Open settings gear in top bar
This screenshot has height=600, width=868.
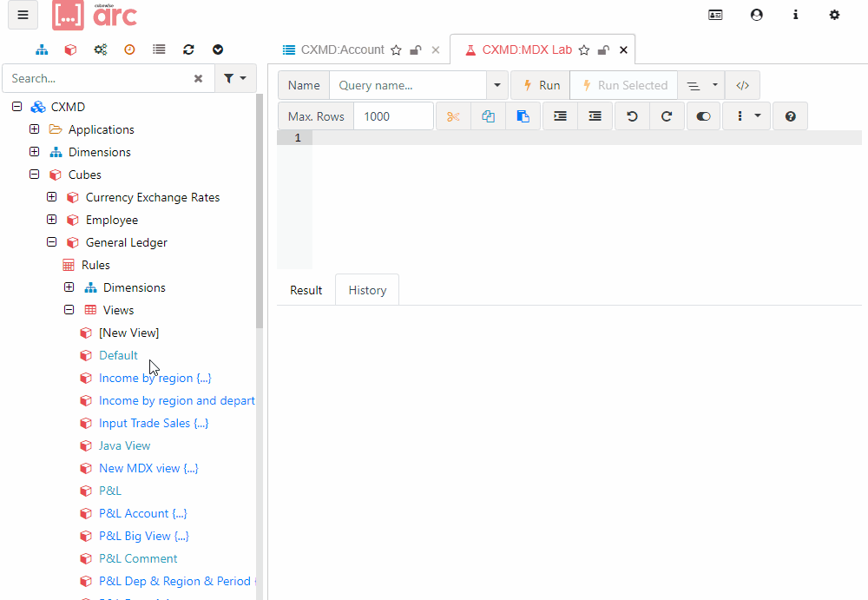pyautogui.click(x=834, y=15)
